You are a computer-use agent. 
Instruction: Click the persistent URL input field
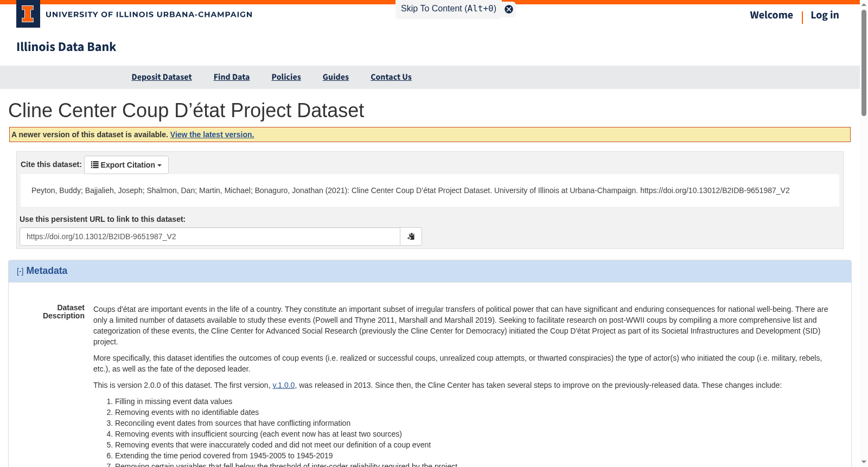pos(210,236)
